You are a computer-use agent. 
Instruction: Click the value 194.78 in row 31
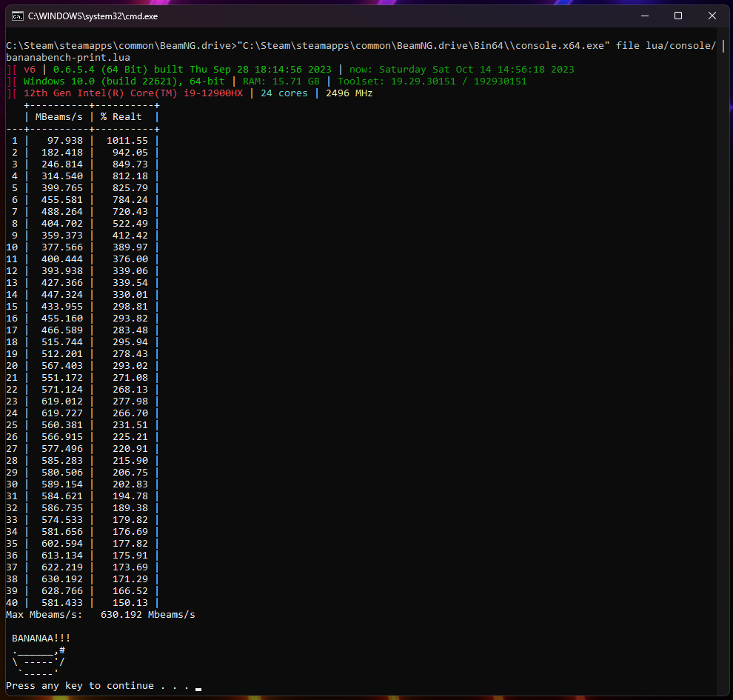click(130, 496)
